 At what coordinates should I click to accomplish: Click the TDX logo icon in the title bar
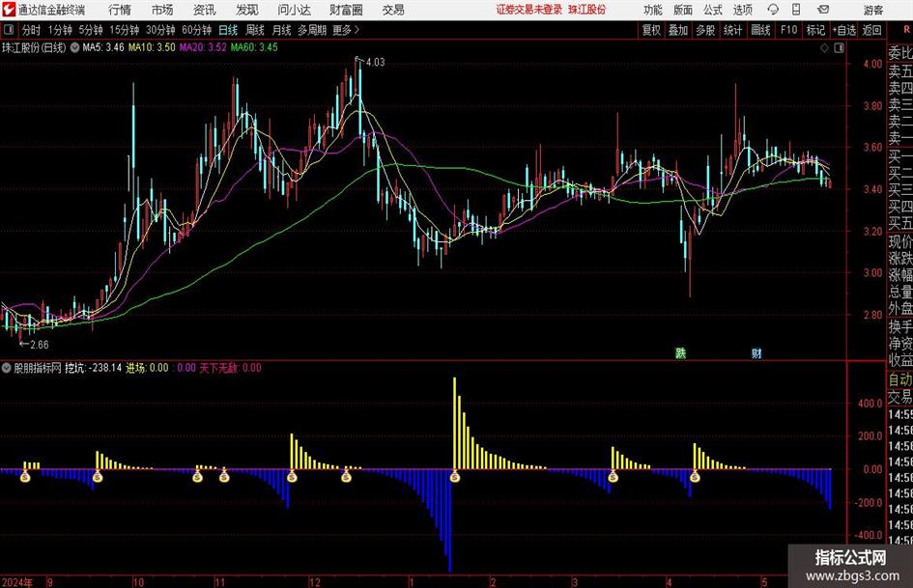[9, 10]
